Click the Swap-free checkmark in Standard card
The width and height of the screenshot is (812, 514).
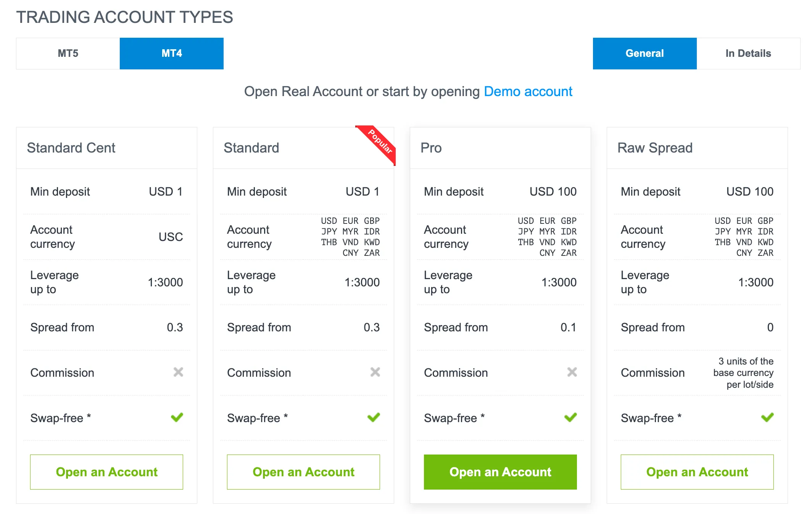pos(374,418)
